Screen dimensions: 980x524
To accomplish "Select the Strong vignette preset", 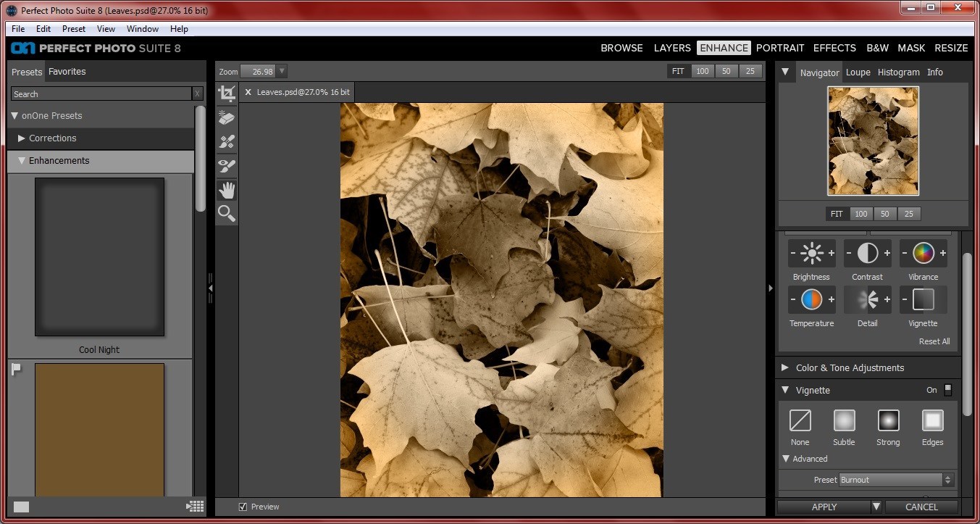I will pyautogui.click(x=888, y=421).
